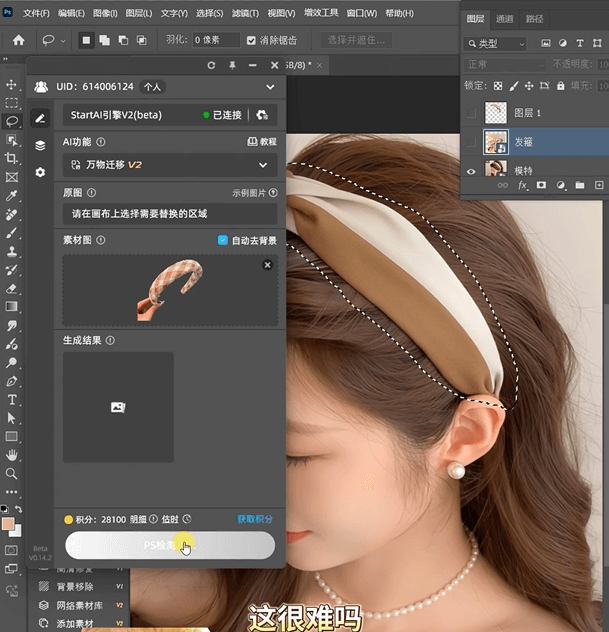Click the plugin refresh icon

point(211,65)
